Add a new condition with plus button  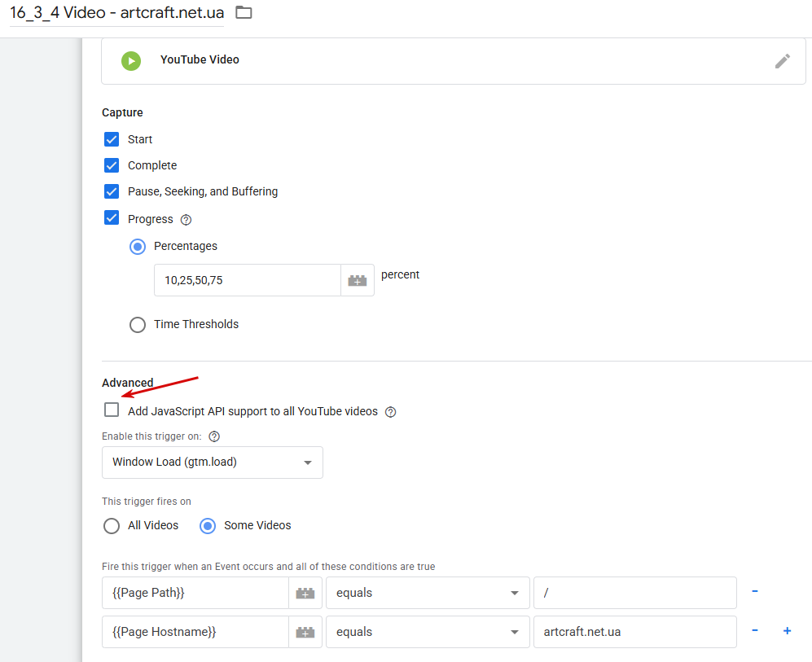pyautogui.click(x=787, y=630)
